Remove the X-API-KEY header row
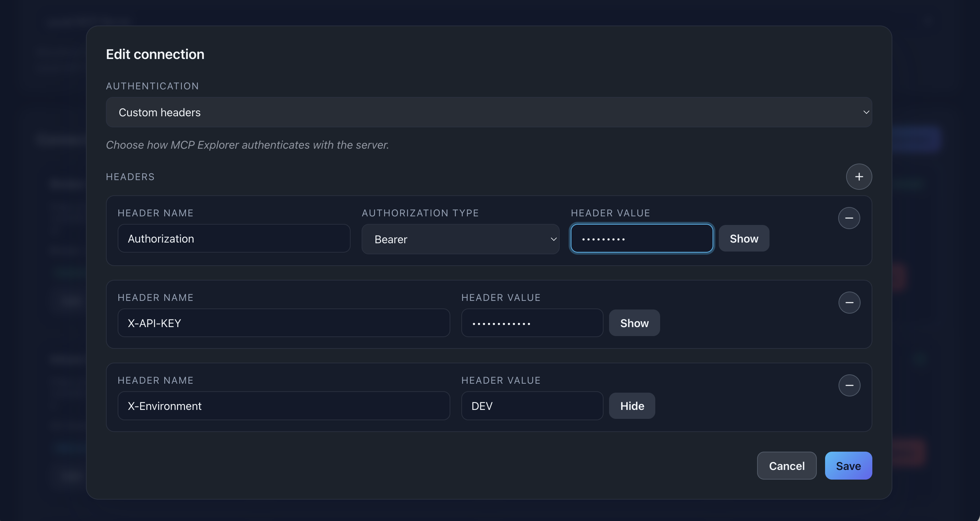The height and width of the screenshot is (521, 980). pos(850,302)
